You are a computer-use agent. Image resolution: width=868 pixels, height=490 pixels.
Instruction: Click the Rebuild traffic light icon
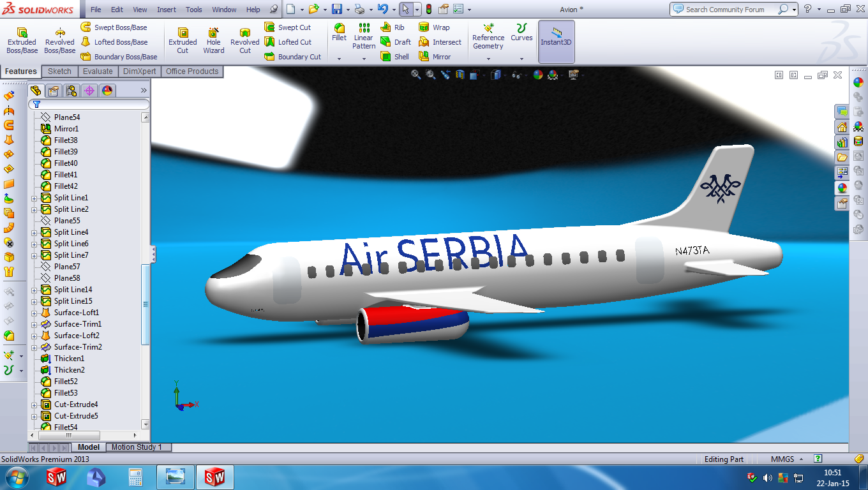point(429,10)
